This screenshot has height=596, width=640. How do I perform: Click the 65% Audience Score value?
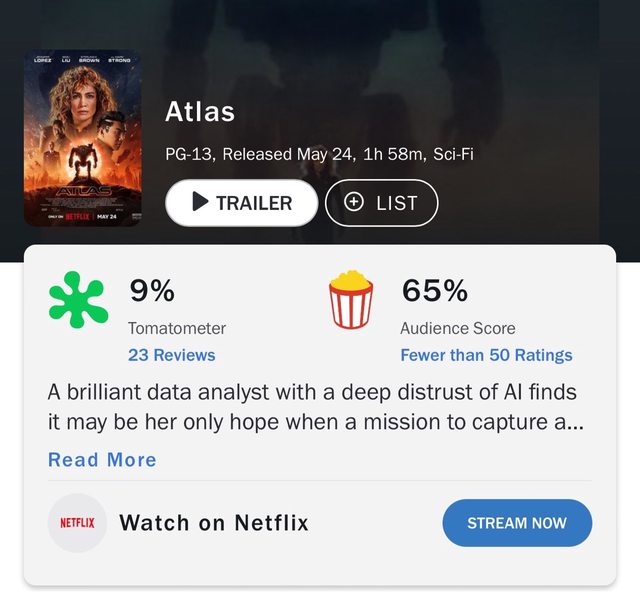coord(435,290)
